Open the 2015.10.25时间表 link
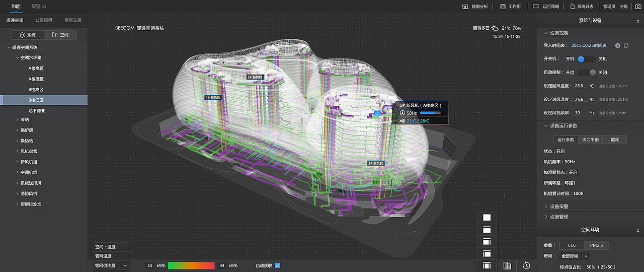644x272 pixels. (x=589, y=46)
